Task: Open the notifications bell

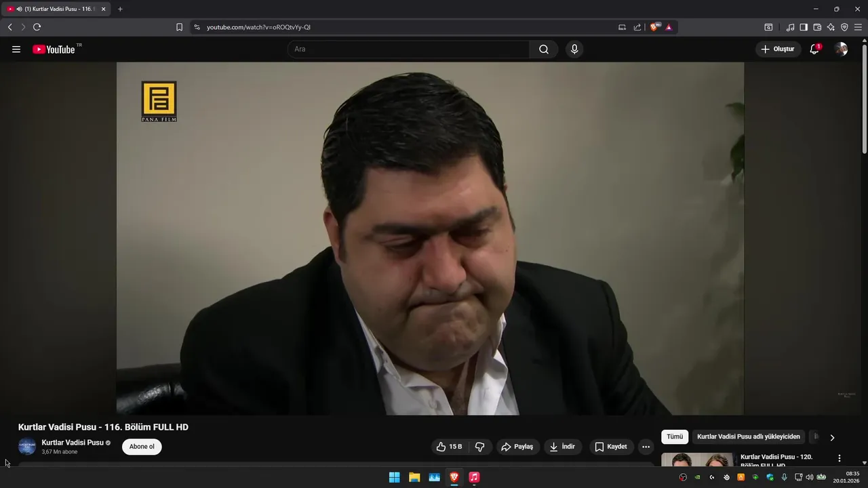Action: (x=814, y=49)
